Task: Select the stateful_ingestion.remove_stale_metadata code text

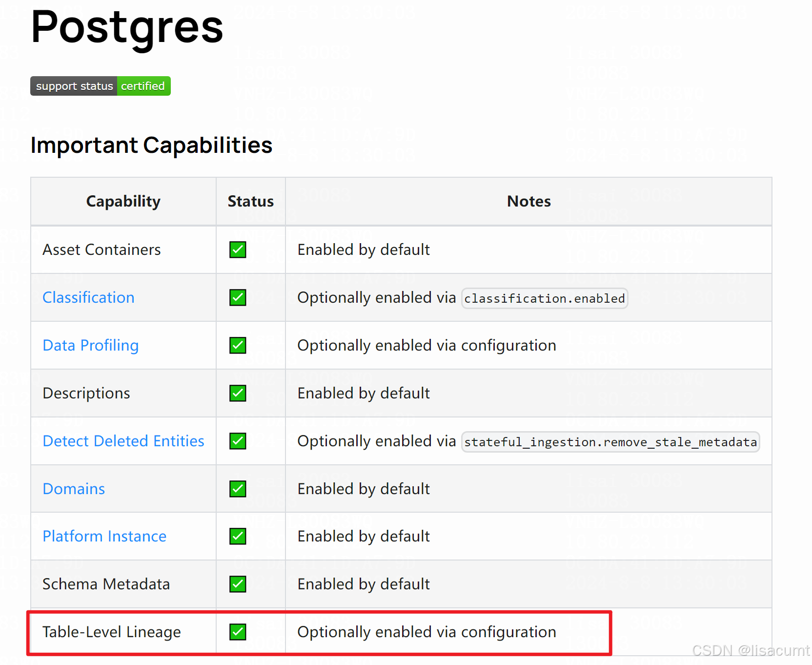Action: (x=610, y=442)
